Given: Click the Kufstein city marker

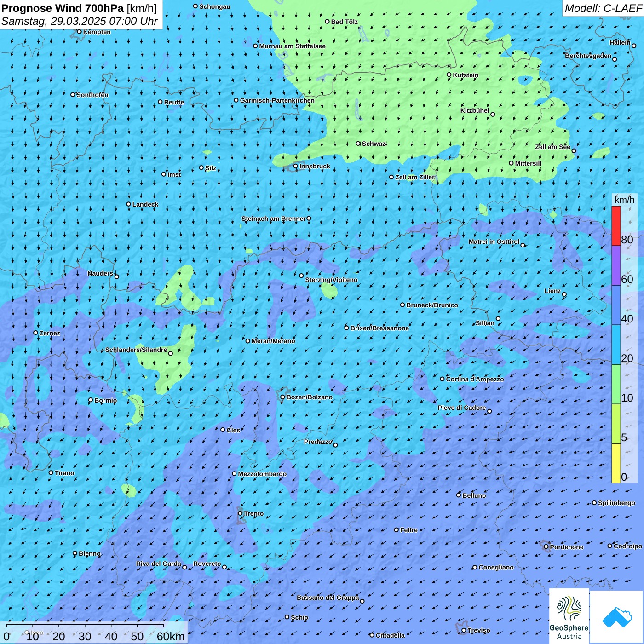Looking at the screenshot, I should [449, 75].
